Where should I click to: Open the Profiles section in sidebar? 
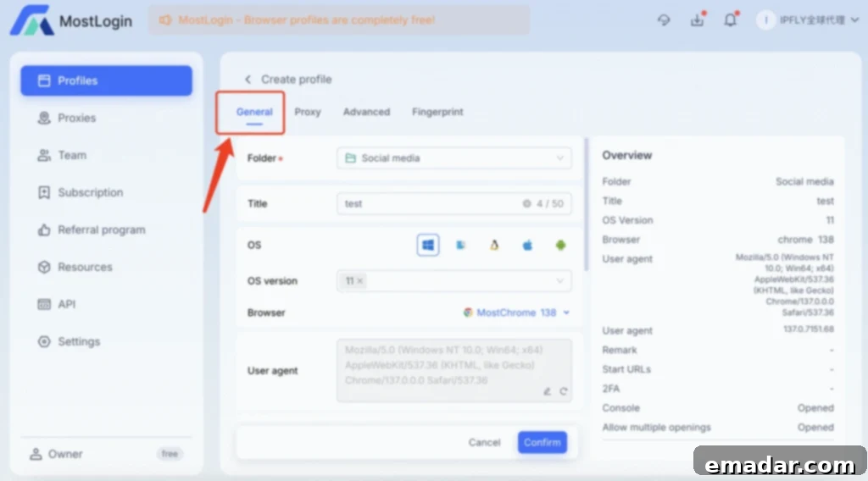pyautogui.click(x=106, y=80)
